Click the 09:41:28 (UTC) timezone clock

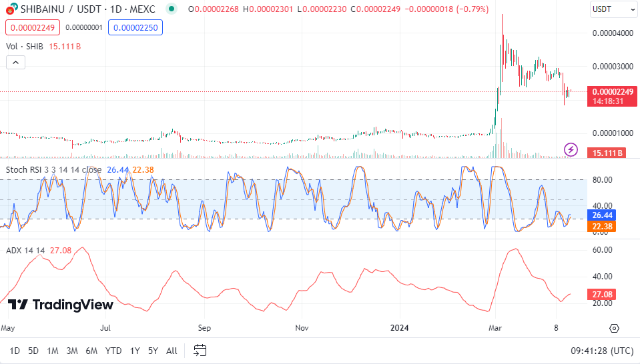[602, 351]
